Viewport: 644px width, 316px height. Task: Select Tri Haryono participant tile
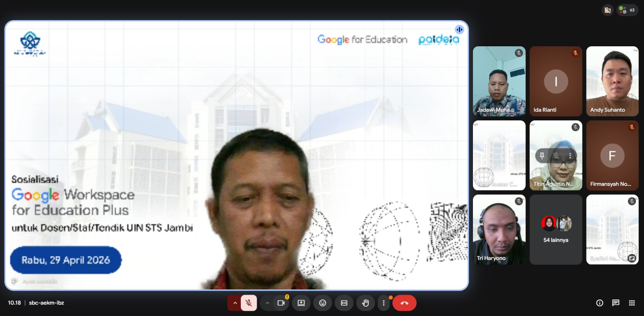(x=499, y=229)
